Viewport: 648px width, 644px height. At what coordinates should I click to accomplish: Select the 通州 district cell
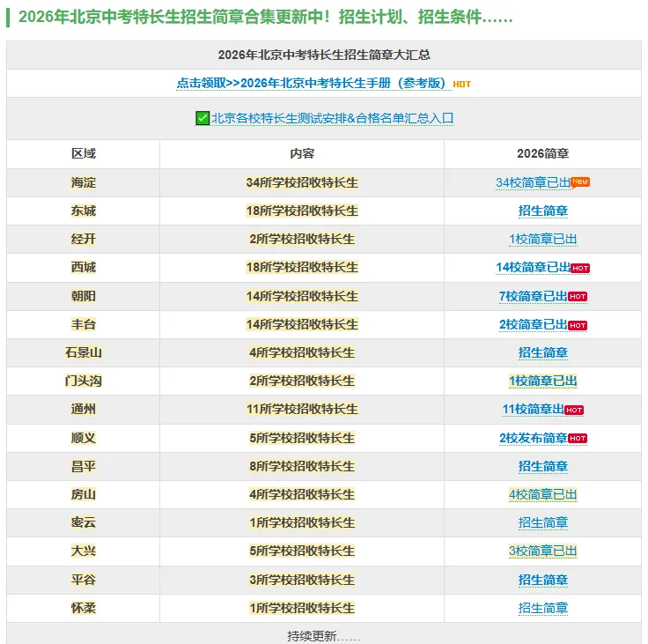pos(83,409)
